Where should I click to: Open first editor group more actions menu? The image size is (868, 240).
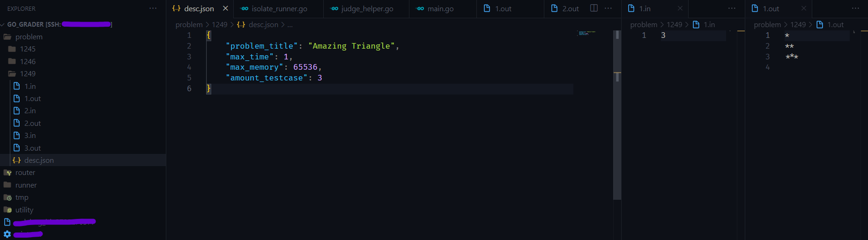pyautogui.click(x=608, y=8)
